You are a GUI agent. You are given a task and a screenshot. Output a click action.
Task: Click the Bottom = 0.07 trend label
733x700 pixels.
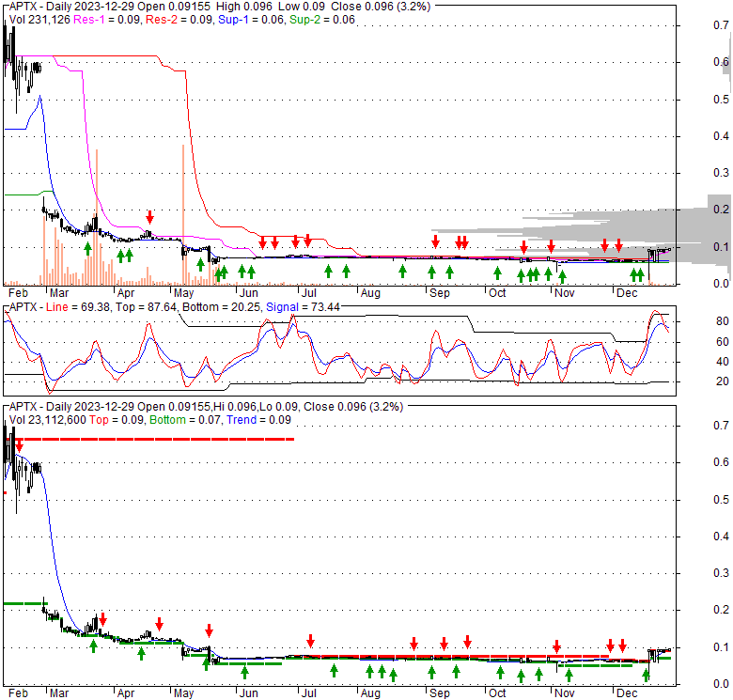[184, 420]
